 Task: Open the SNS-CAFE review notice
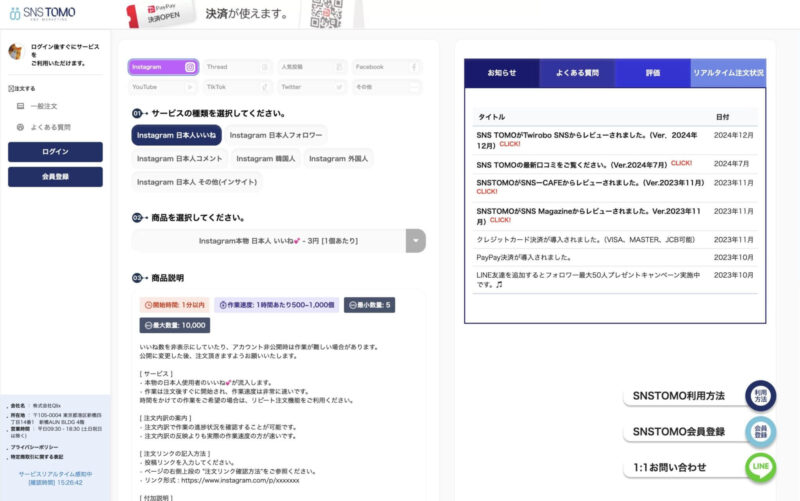point(590,187)
